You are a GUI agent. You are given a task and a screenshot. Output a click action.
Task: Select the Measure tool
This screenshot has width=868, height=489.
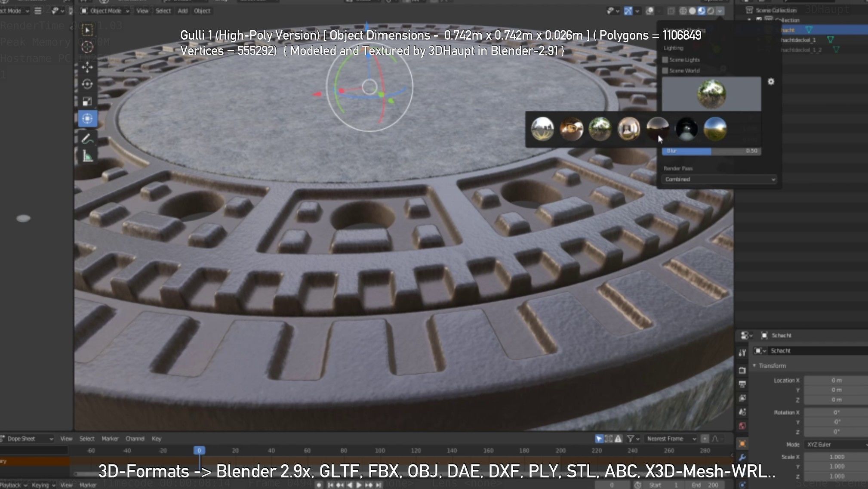pyautogui.click(x=87, y=156)
